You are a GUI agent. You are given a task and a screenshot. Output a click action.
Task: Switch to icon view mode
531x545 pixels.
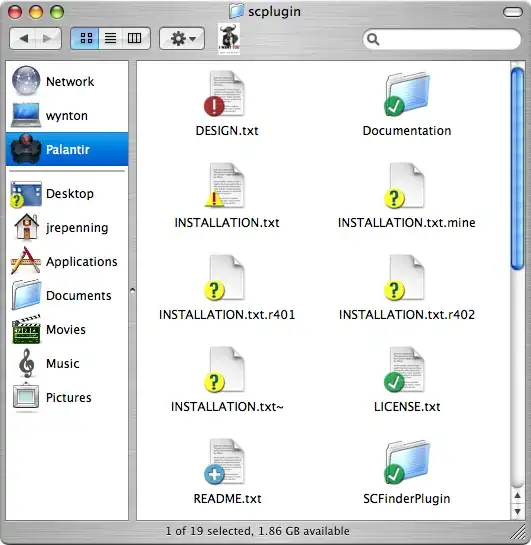85,38
